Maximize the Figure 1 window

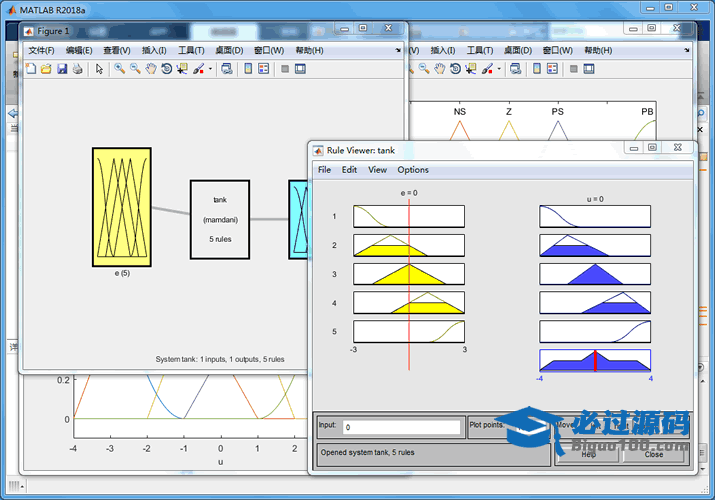pos(363,28)
